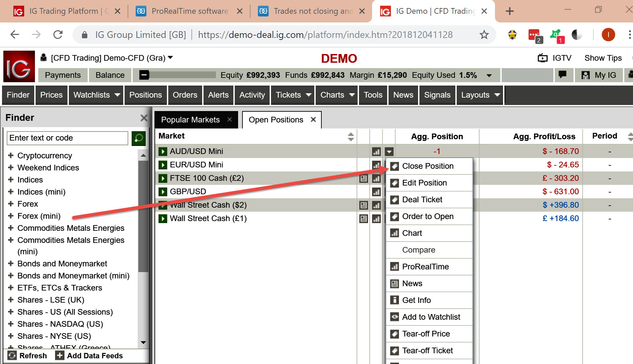Expand the equity details dropdown arrow
The height and width of the screenshot is (364, 633).
[x=489, y=75]
